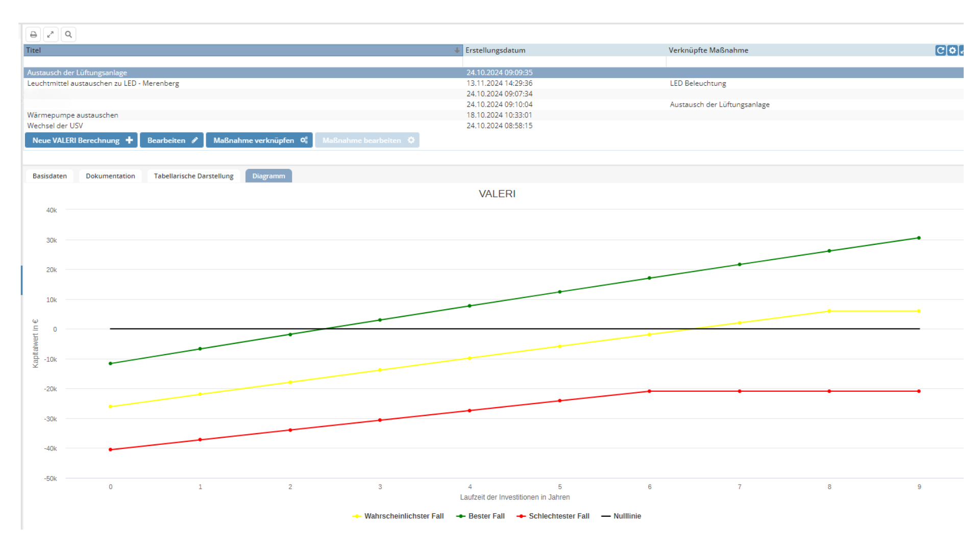The width and height of the screenshot is (980, 551).
Task: Toggle Schlechtester Fall legend entry
Action: (553, 516)
